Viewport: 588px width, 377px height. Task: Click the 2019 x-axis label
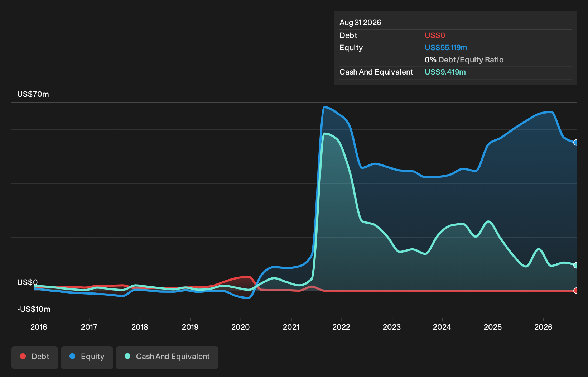(190, 327)
